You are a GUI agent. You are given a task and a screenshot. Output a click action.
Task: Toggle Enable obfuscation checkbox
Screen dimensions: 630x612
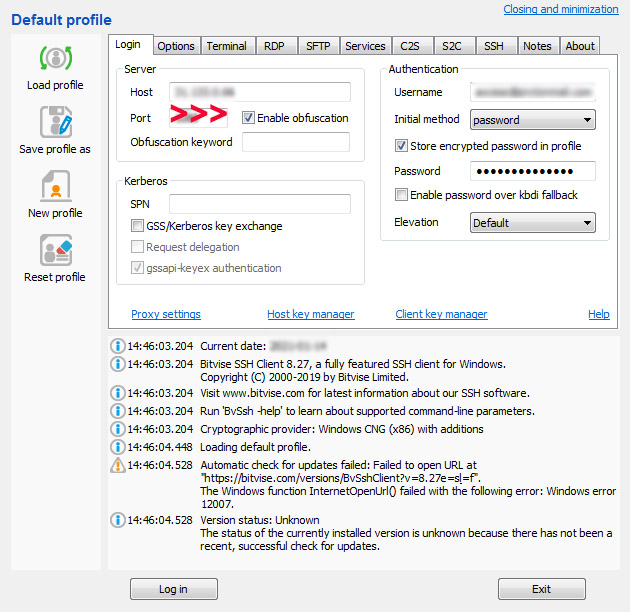248,118
